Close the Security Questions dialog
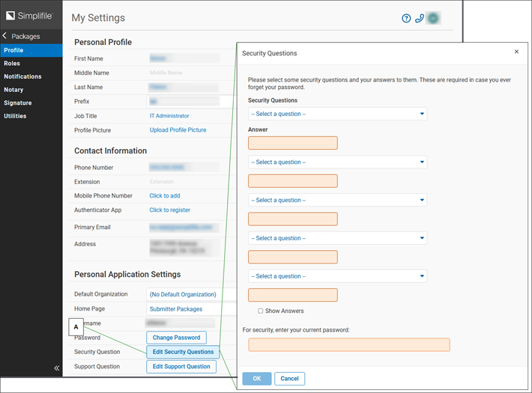 click(x=516, y=52)
